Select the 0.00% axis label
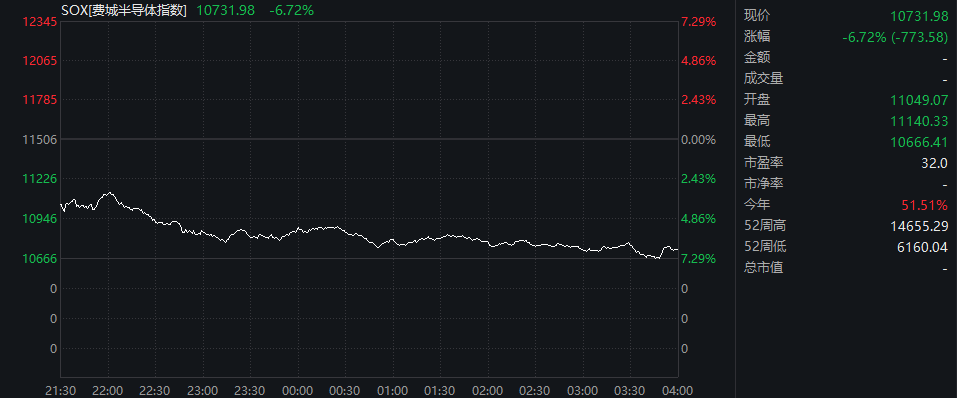 pos(699,140)
